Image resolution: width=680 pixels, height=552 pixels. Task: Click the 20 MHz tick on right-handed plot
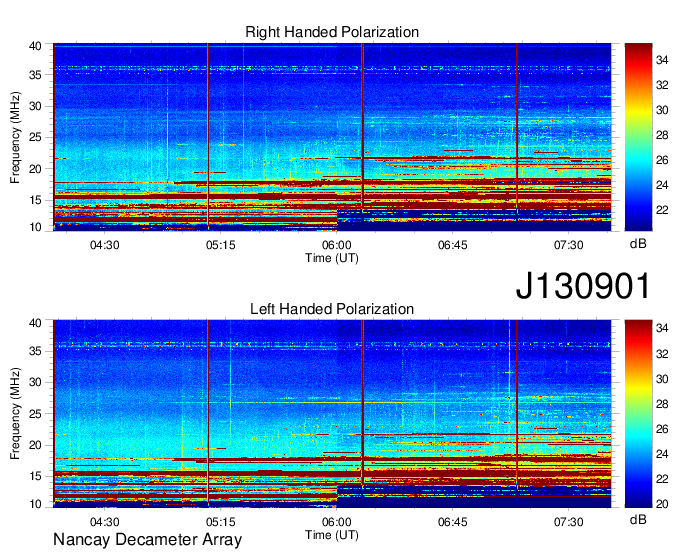[36, 169]
